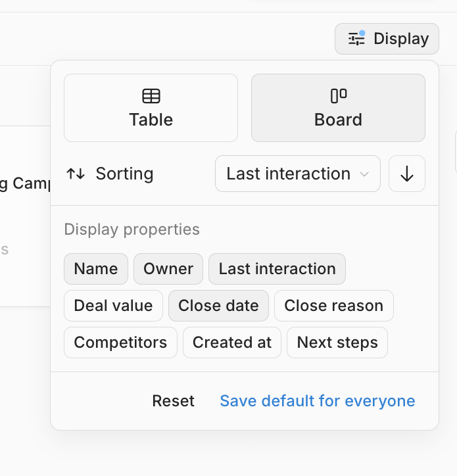Switch to Board view
The image size is (457, 476).
(338, 108)
